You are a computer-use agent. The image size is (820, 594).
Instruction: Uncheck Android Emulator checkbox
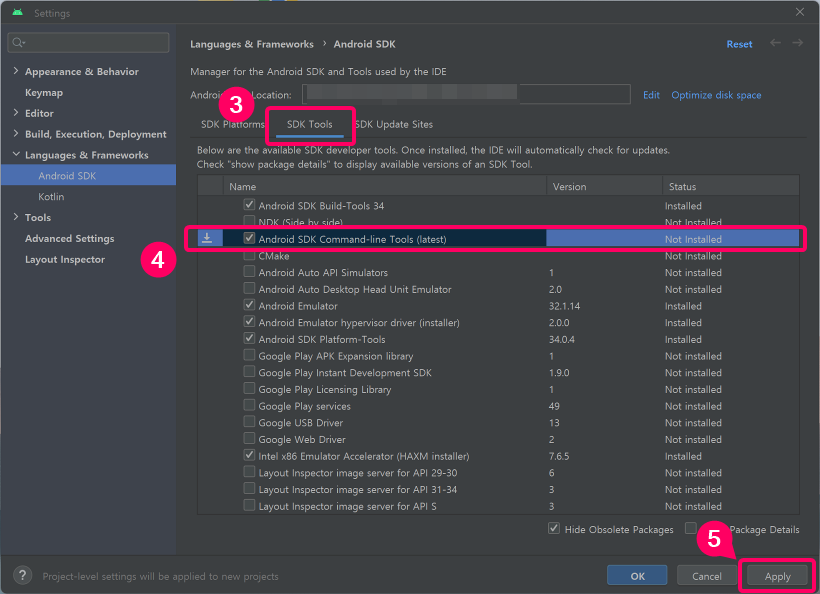tap(249, 305)
